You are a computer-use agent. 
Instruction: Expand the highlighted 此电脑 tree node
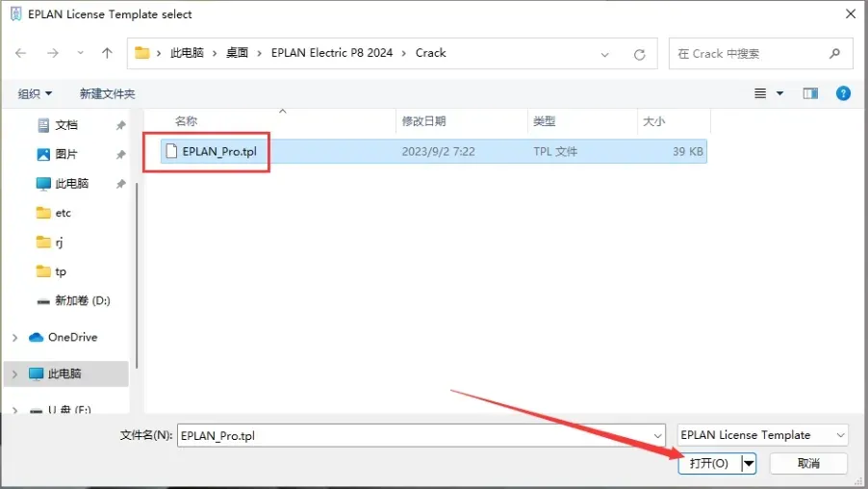click(15, 374)
